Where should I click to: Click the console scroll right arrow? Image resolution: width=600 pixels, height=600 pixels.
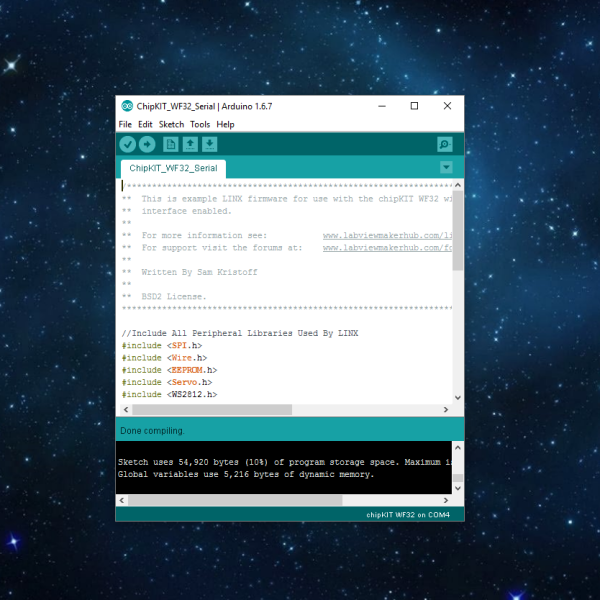coord(446,500)
